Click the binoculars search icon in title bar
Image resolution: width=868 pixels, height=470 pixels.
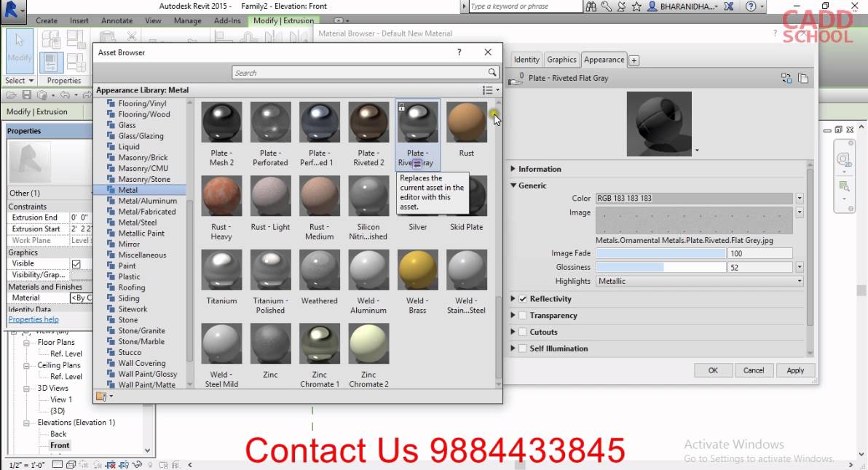point(591,7)
